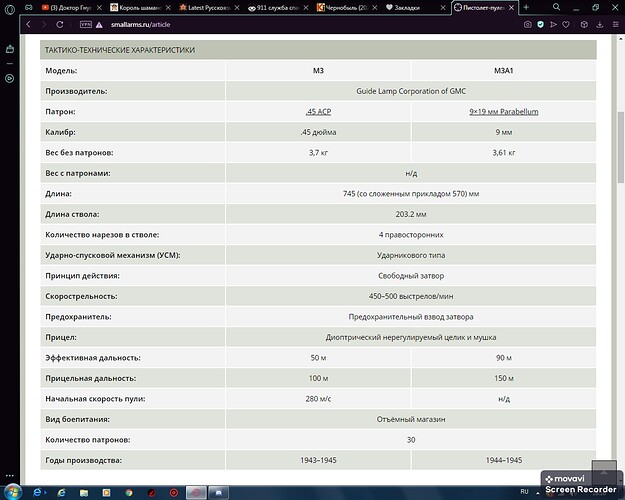The width and height of the screenshot is (625, 500).
Task: Click the Свободный затвор value
Action: pyautogui.click(x=411, y=276)
